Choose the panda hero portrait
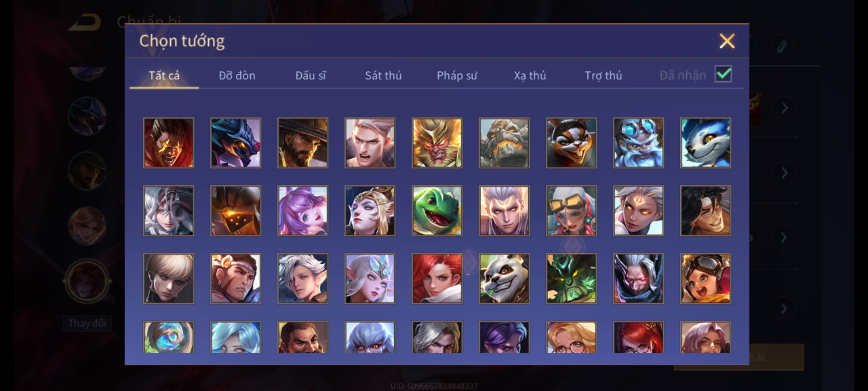Screen dimensions: 868x391 click(504, 278)
